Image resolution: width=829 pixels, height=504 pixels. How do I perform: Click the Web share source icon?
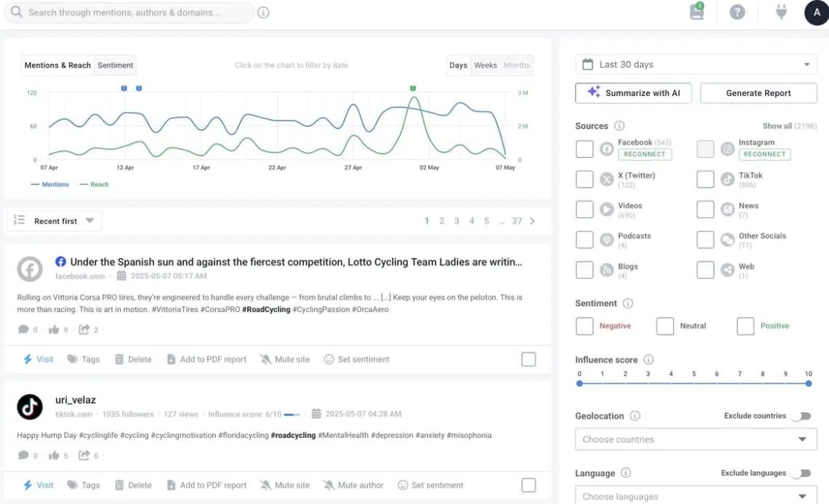click(x=727, y=271)
